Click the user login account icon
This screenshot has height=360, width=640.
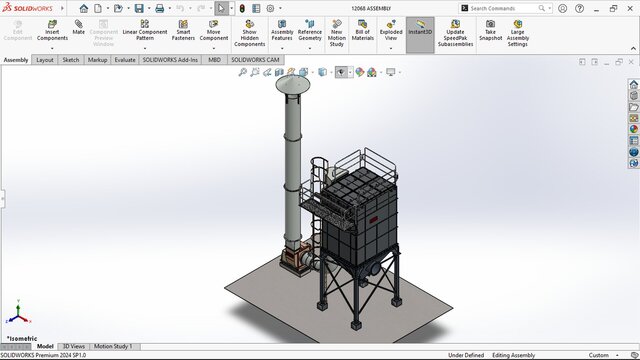[x=562, y=8]
